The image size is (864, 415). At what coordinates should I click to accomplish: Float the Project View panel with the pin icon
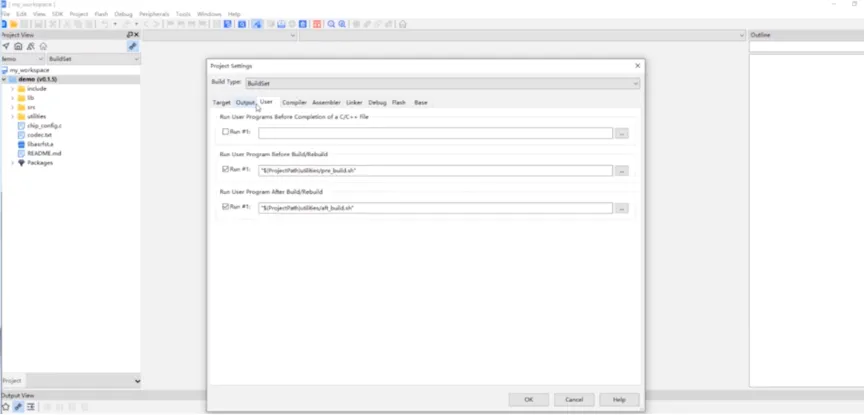(x=130, y=35)
